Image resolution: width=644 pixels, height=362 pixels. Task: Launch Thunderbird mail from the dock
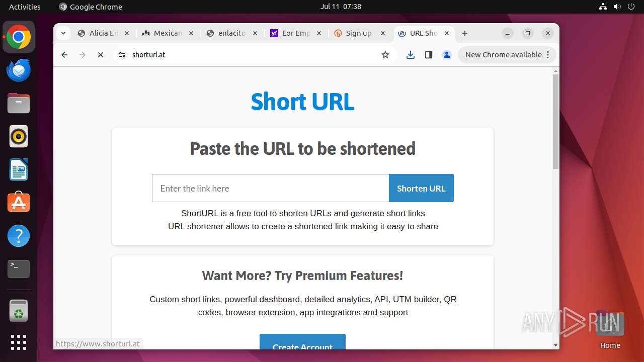click(19, 70)
